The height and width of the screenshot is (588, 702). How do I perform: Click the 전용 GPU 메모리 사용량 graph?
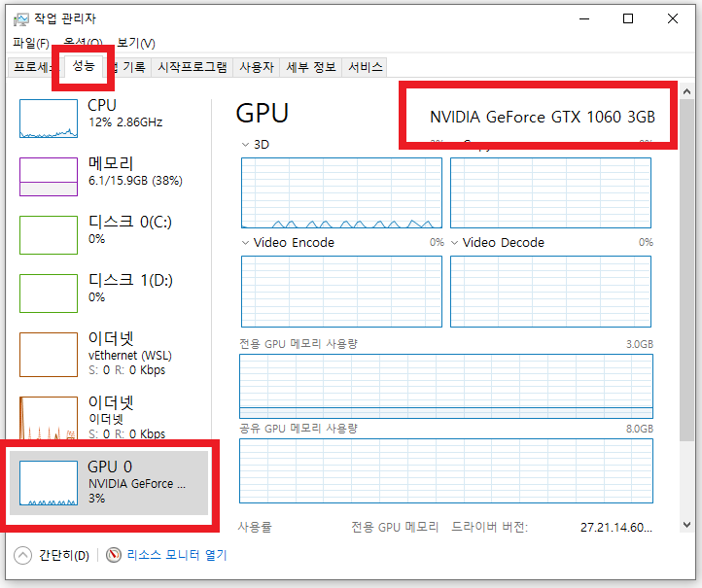pos(446,386)
